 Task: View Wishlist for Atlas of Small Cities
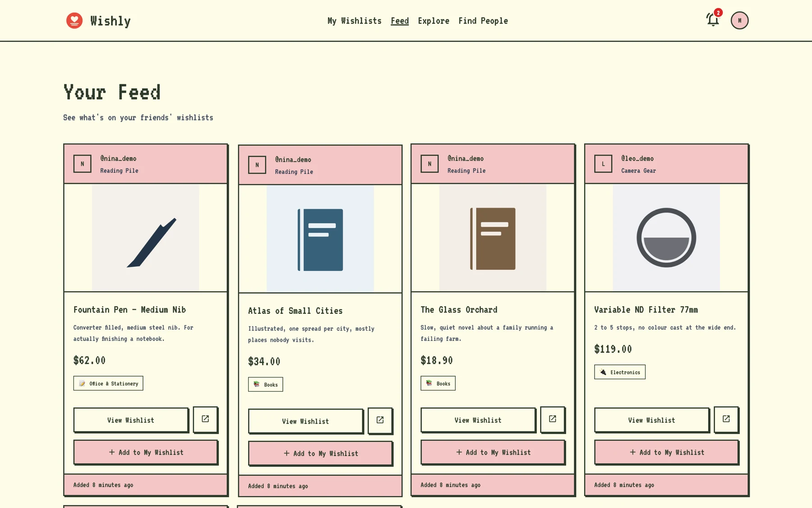pos(305,421)
